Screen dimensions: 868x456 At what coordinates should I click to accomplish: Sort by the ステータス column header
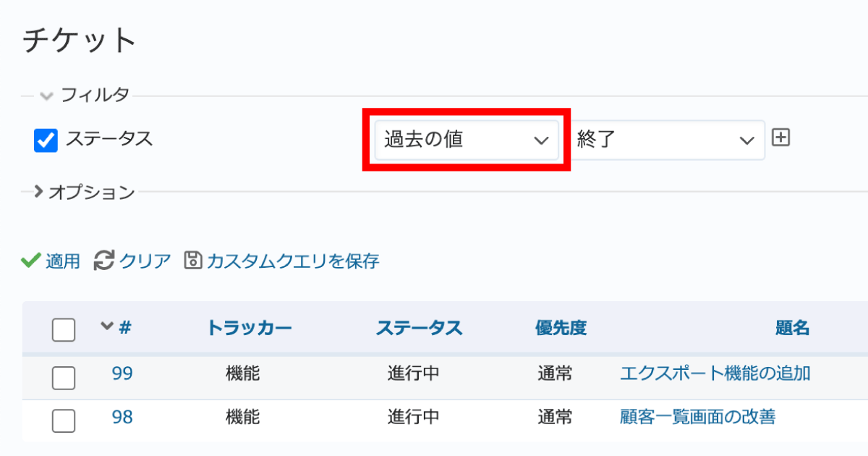pos(419,328)
